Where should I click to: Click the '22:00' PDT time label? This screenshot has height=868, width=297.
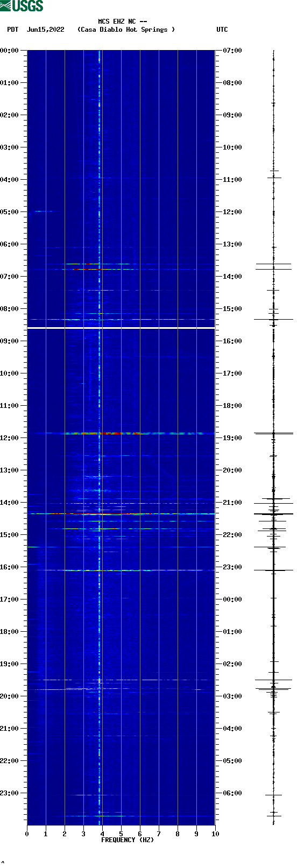pos(9,761)
